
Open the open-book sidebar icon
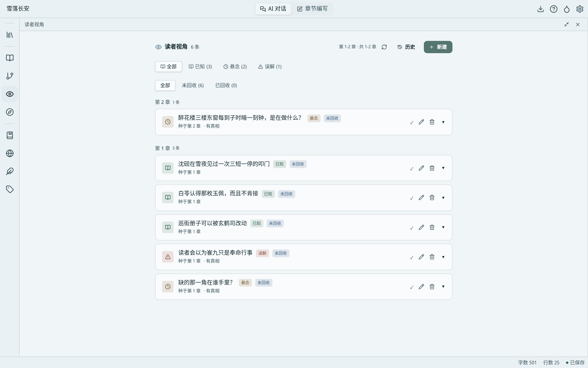click(10, 58)
